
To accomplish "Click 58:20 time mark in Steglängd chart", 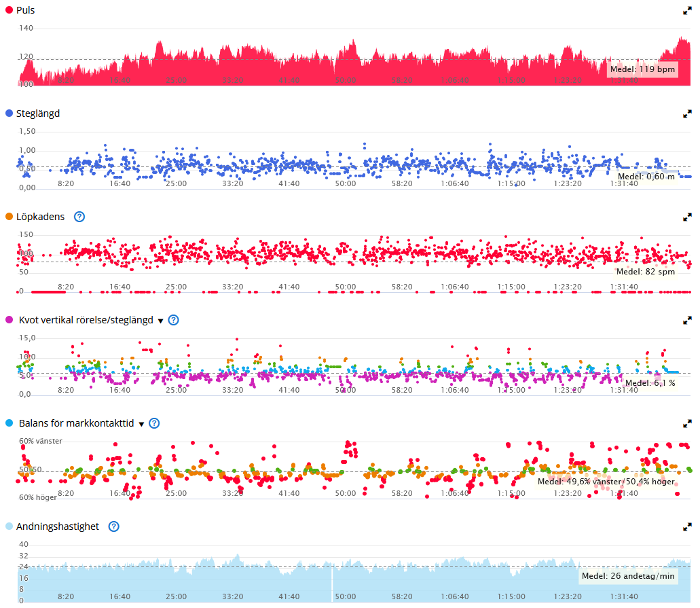I will coord(402,183).
